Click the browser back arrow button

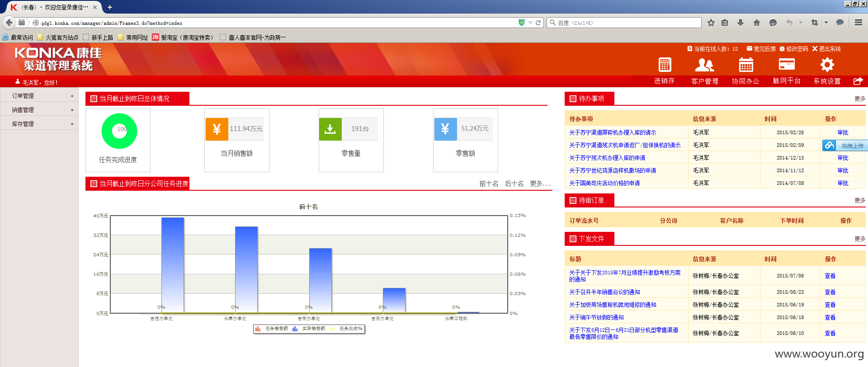click(x=9, y=23)
